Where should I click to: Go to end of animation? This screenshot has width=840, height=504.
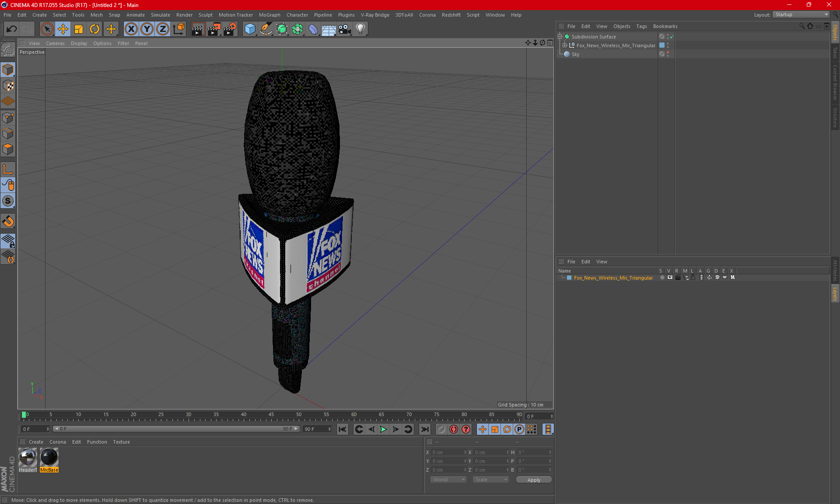pyautogui.click(x=424, y=429)
